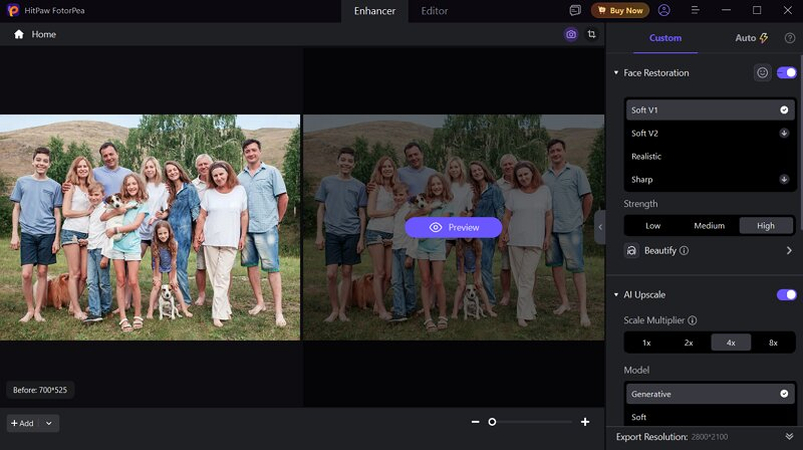
Task: Turn off AI Upscale switch
Action: [787, 295]
